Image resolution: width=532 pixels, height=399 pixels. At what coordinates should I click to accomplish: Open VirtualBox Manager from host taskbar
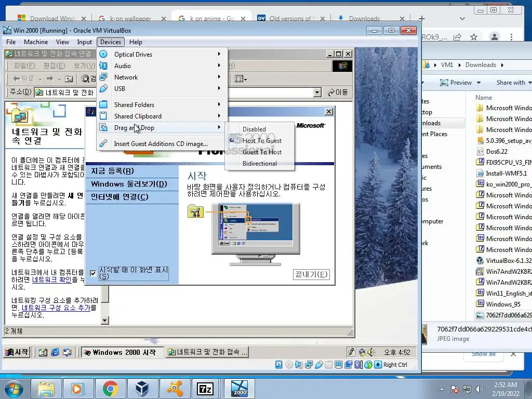[x=142, y=389]
